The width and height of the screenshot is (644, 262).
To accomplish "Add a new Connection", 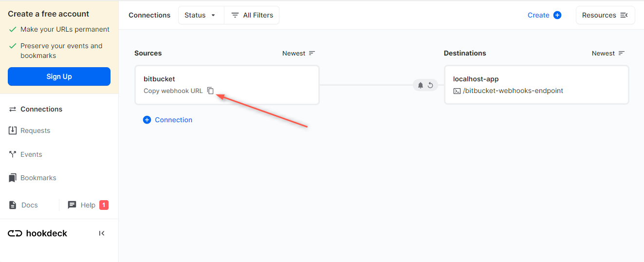I will point(167,120).
